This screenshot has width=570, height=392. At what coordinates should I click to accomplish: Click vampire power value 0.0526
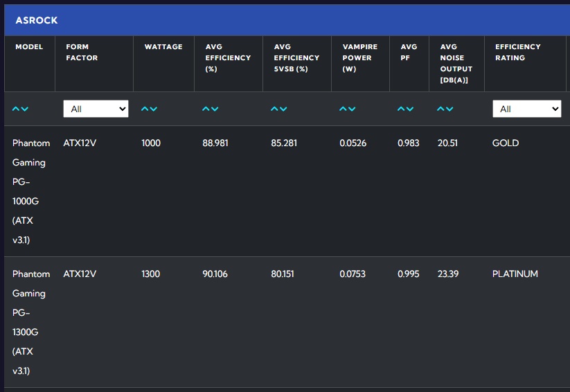click(x=353, y=143)
